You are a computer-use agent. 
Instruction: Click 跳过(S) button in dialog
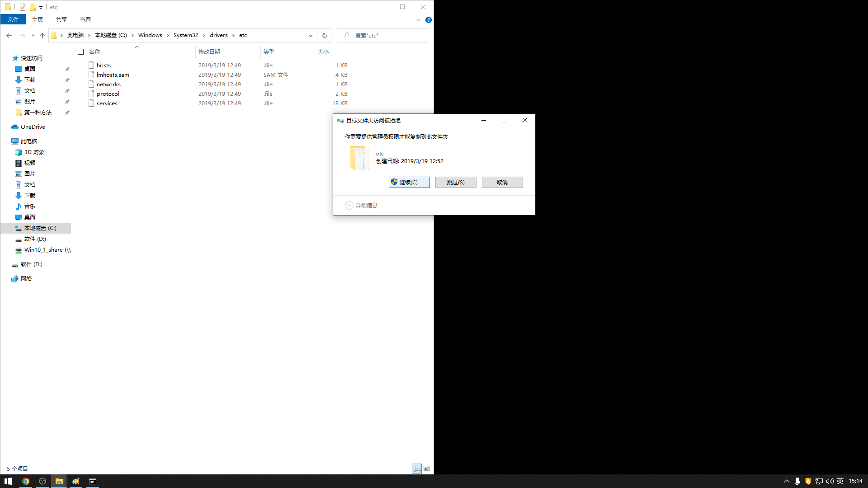(x=456, y=182)
